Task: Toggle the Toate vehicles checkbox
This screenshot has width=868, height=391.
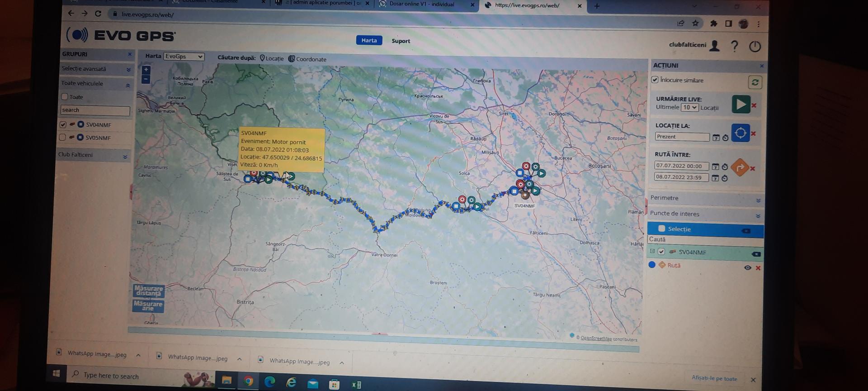Action: 65,97
